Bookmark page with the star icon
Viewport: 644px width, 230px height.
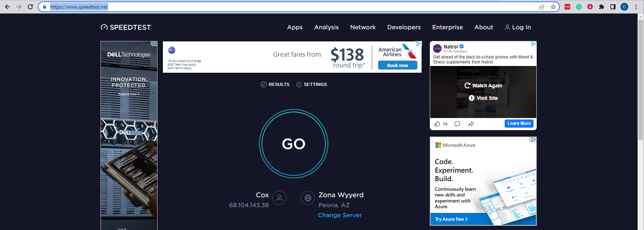(x=553, y=7)
